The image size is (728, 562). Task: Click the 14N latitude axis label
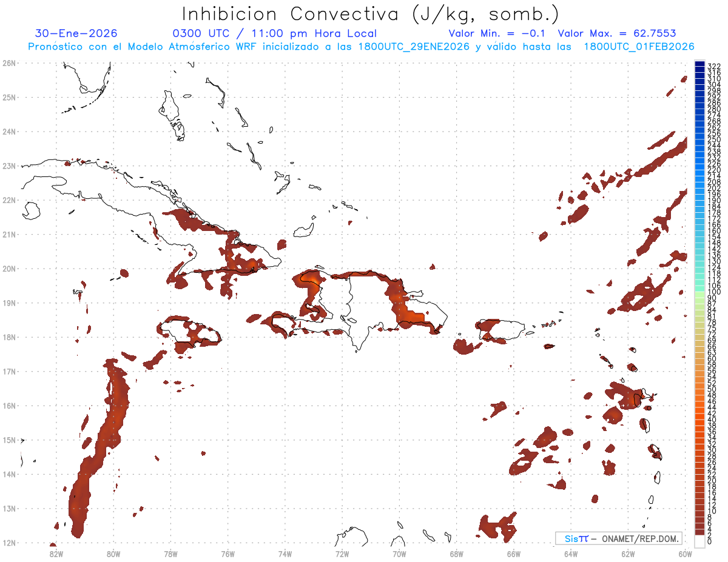[9, 474]
